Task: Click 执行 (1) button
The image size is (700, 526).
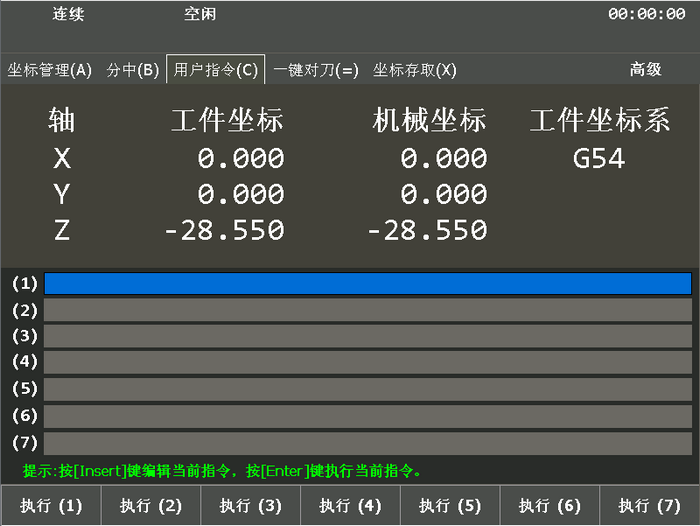Action: pos(51,506)
